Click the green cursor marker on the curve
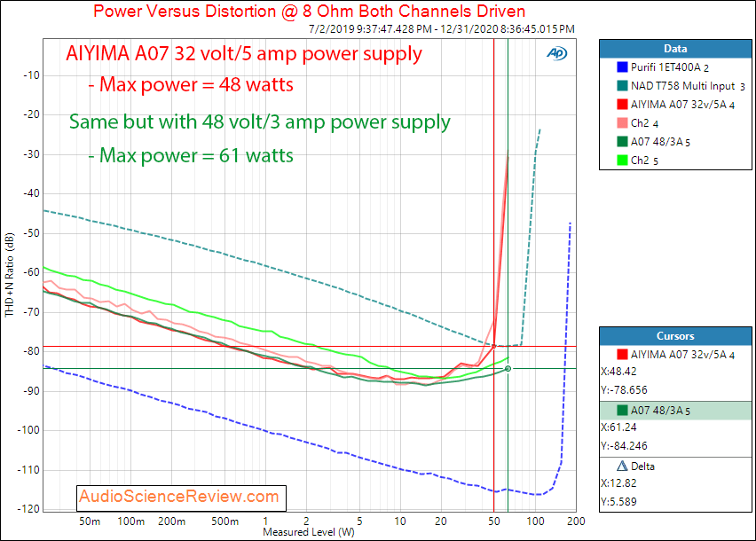Screen dimensions: 756x541 (x=508, y=369)
